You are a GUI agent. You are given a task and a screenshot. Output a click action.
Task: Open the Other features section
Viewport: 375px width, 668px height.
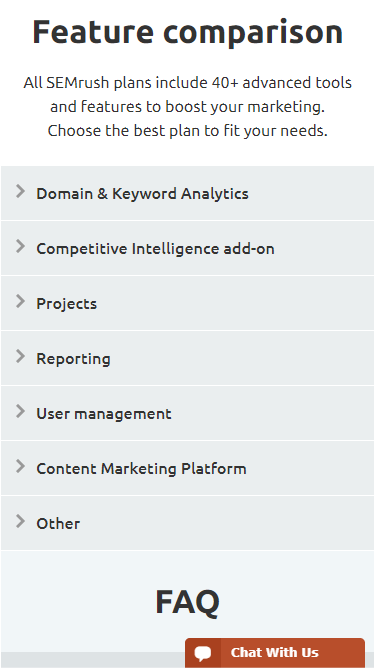(188, 523)
